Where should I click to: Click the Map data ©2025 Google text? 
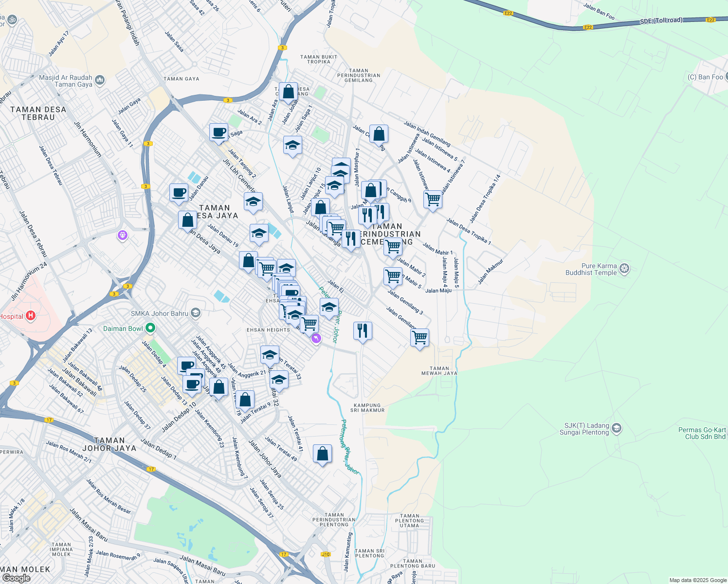click(x=698, y=580)
